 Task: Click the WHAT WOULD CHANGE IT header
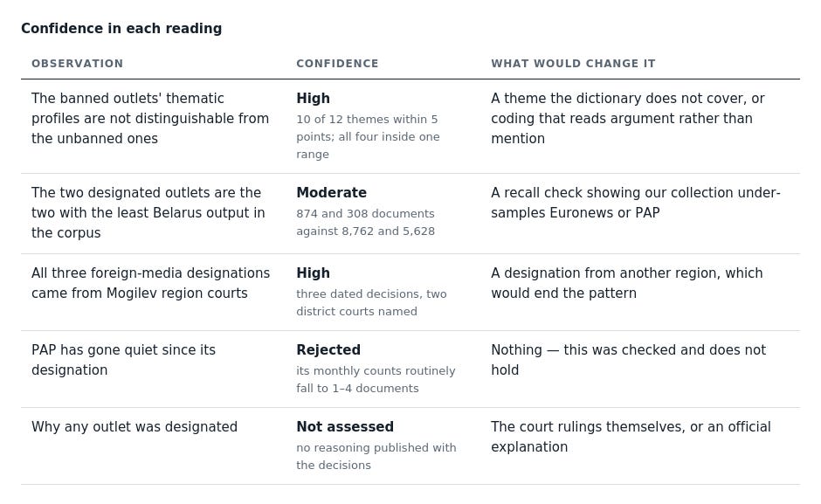[x=573, y=64]
